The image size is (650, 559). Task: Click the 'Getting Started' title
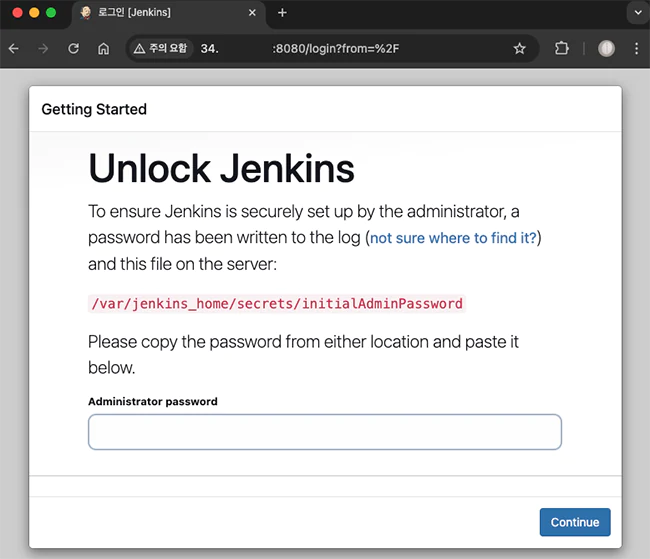(94, 109)
